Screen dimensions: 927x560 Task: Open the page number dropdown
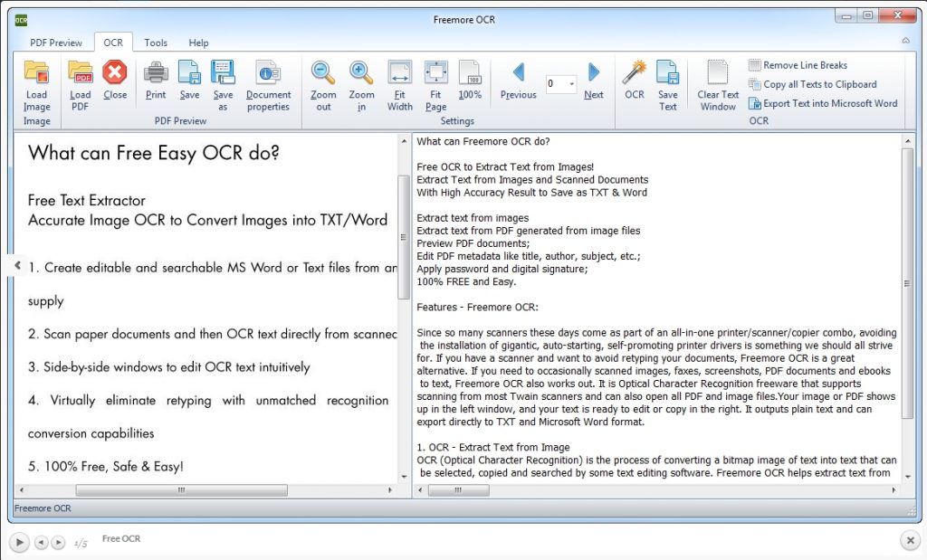tap(572, 84)
